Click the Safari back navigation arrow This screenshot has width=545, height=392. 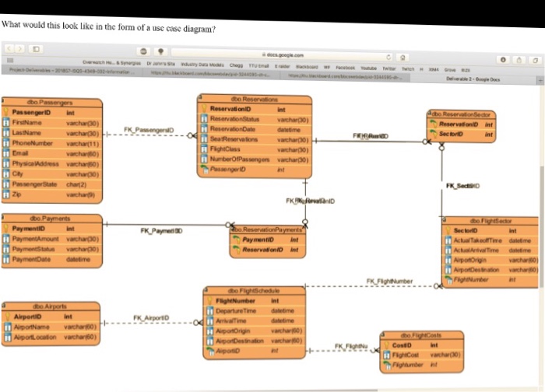[x=9, y=48]
